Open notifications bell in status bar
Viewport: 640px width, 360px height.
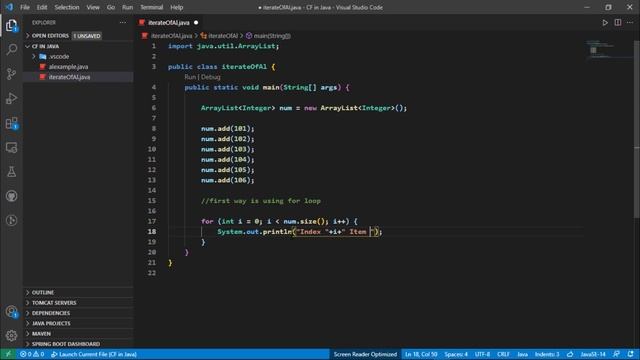coord(631,354)
